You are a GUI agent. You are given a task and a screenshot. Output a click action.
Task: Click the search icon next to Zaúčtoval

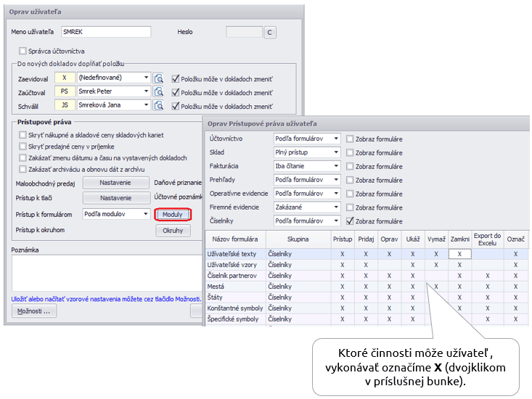[159, 92]
